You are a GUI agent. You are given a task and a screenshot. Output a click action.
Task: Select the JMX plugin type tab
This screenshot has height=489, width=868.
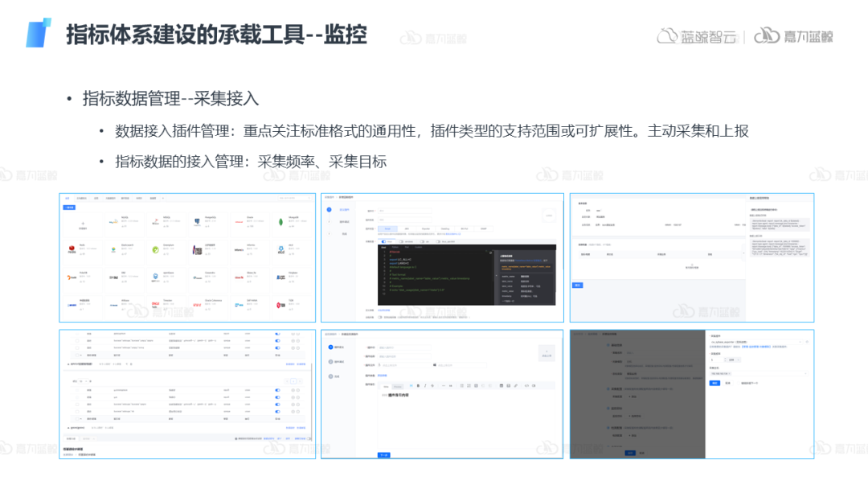tap(407, 228)
